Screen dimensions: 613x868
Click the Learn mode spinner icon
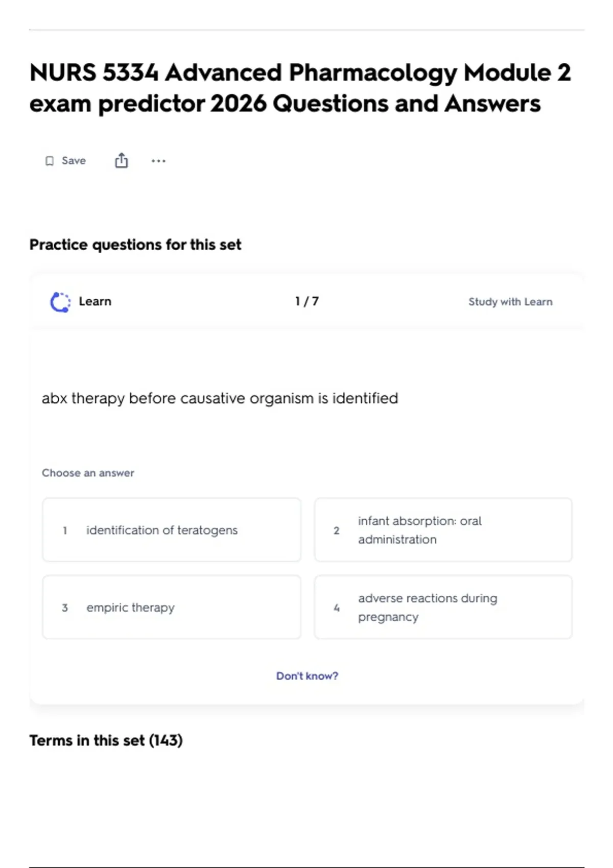pyautogui.click(x=60, y=302)
